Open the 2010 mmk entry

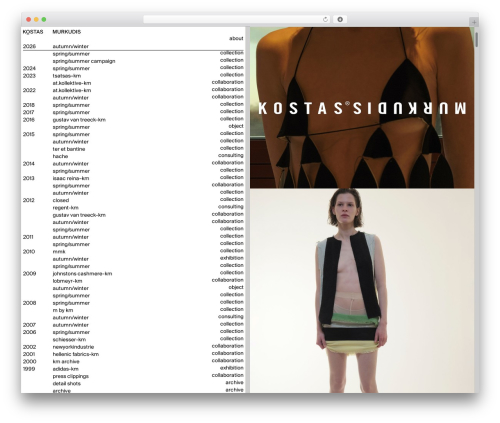click(59, 252)
